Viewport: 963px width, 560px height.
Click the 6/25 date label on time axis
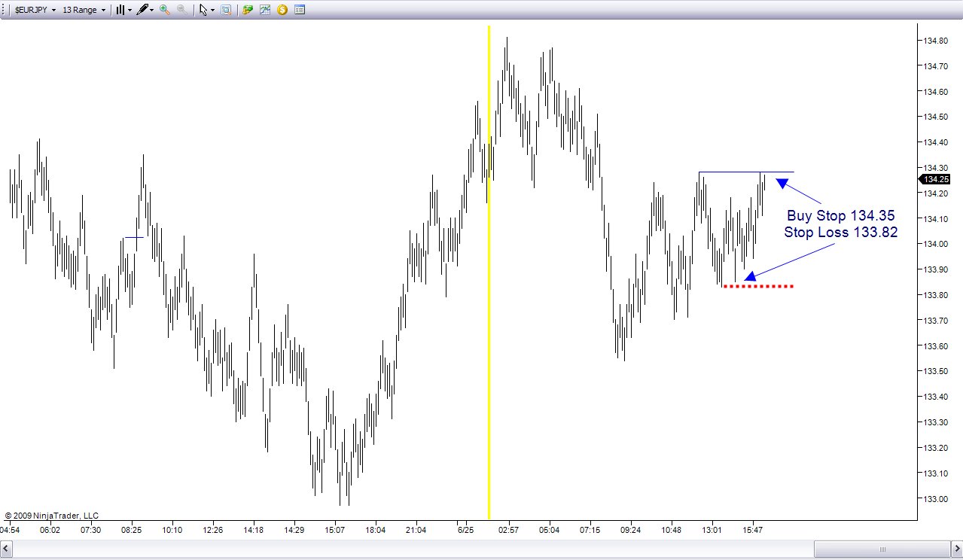[x=466, y=530]
